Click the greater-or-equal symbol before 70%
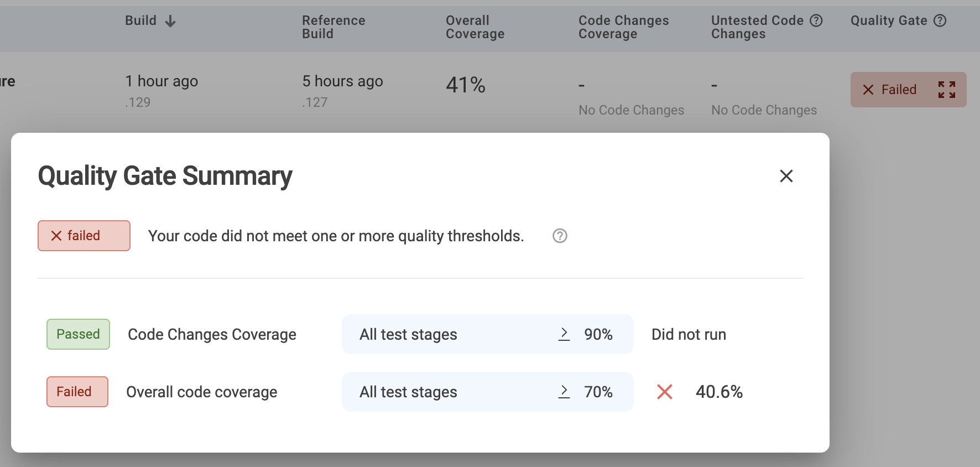Viewport: 980px width, 467px height. click(564, 392)
